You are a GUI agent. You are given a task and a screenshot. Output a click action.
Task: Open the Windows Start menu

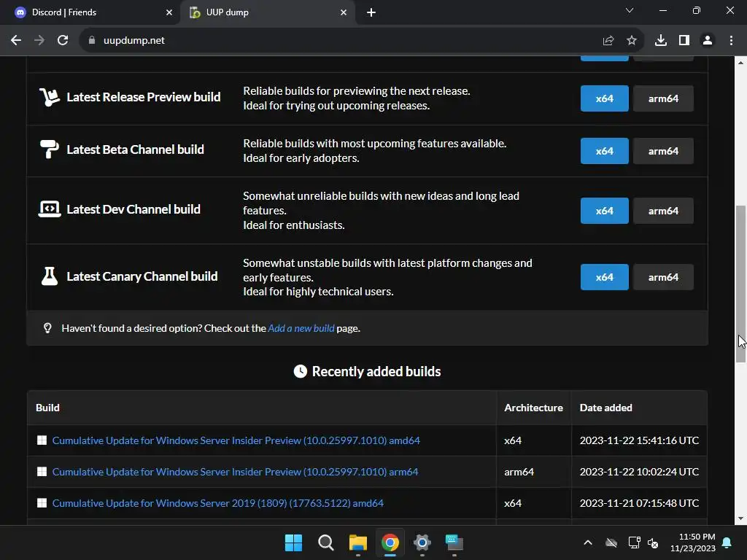293,542
